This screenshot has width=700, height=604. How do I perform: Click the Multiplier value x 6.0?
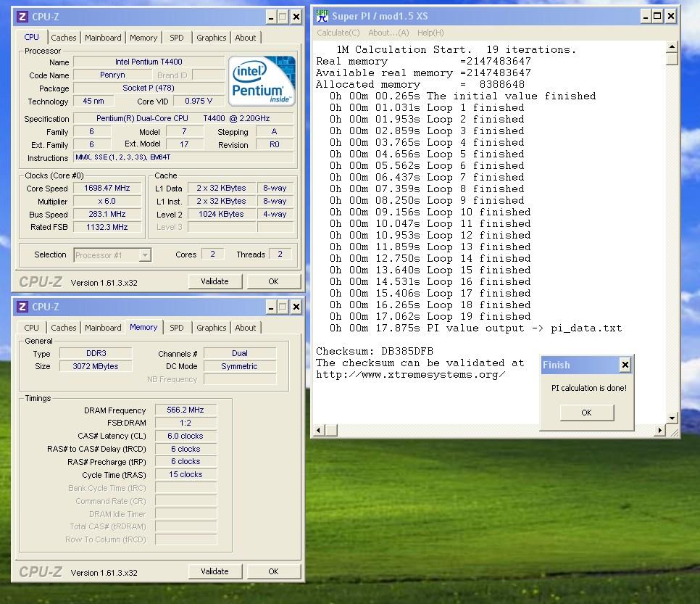point(107,201)
